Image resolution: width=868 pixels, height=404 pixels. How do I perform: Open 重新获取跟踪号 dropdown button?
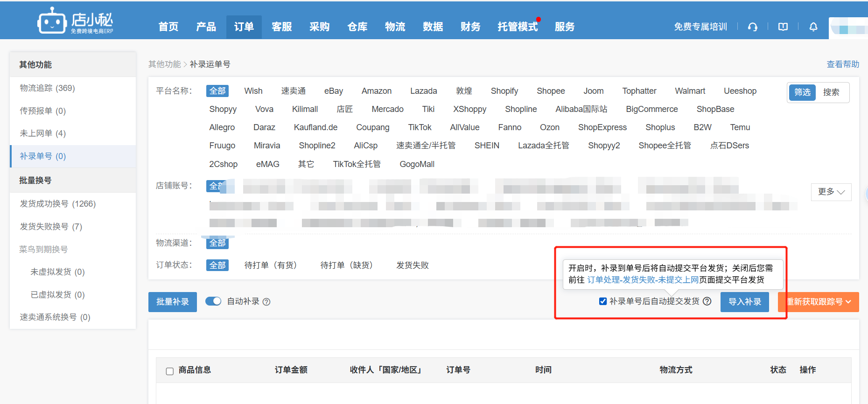(x=819, y=302)
